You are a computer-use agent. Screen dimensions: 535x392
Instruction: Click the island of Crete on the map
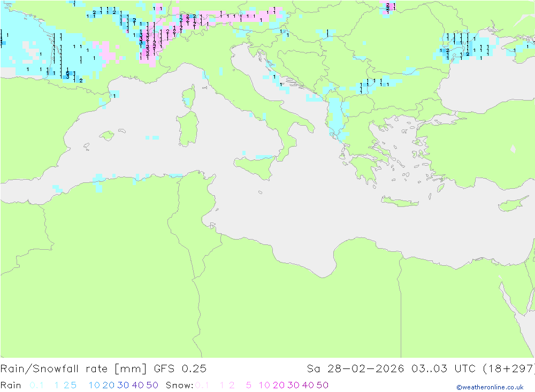click(399, 202)
